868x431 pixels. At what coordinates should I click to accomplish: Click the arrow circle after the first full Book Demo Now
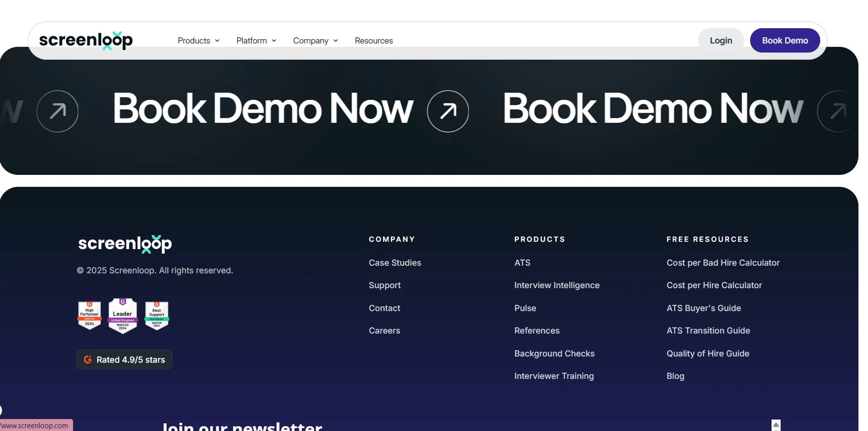(448, 111)
